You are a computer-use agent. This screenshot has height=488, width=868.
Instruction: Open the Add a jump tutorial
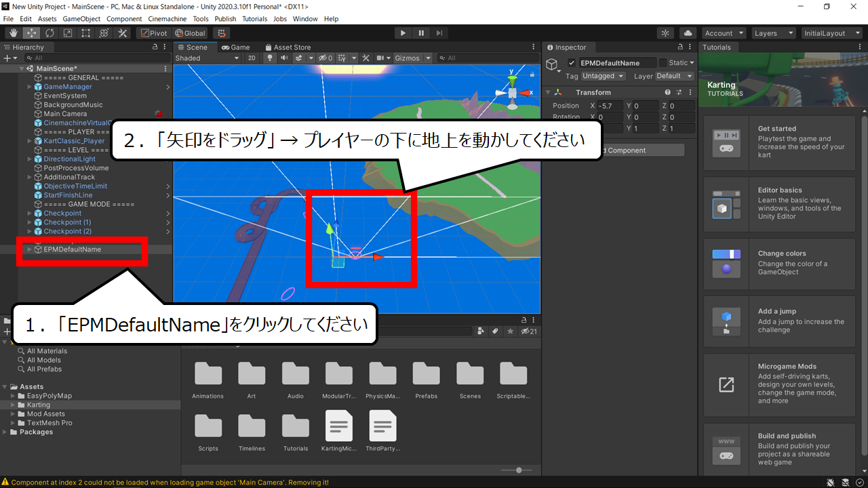pos(783,321)
